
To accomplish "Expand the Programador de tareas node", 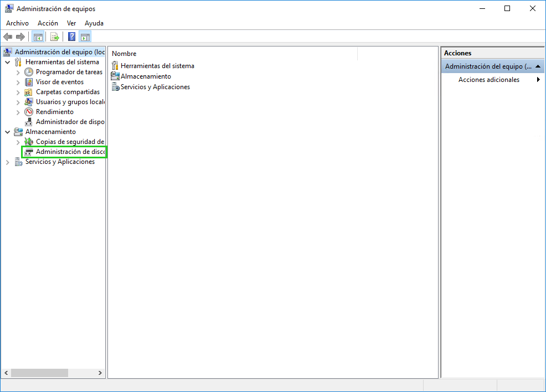I will coord(18,73).
